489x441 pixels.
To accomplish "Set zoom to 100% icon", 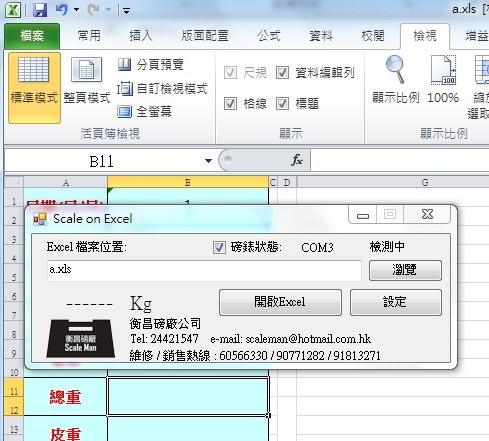I will click(x=443, y=80).
